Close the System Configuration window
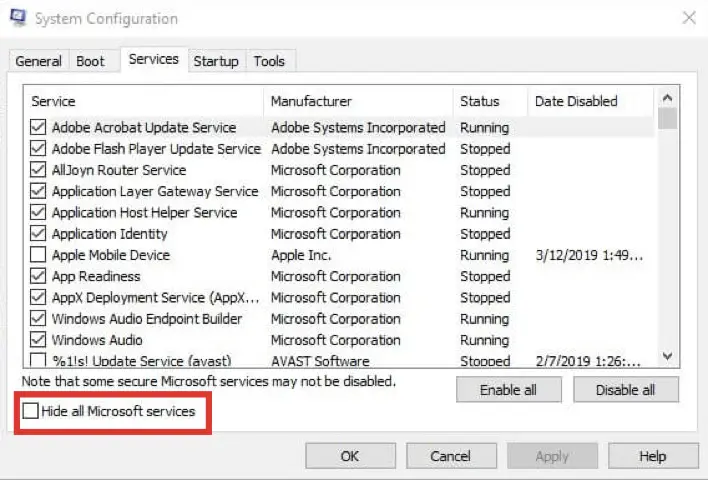 click(689, 18)
